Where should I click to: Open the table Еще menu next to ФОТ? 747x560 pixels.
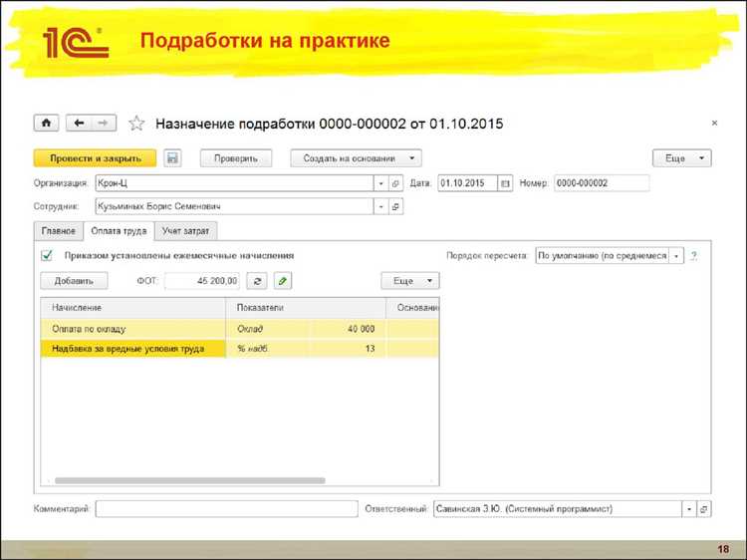[409, 281]
